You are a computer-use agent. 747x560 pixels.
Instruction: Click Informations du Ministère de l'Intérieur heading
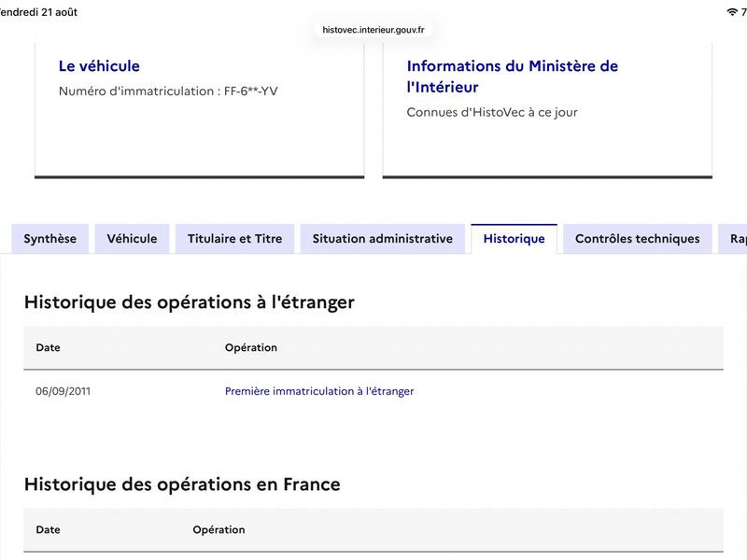coord(512,77)
